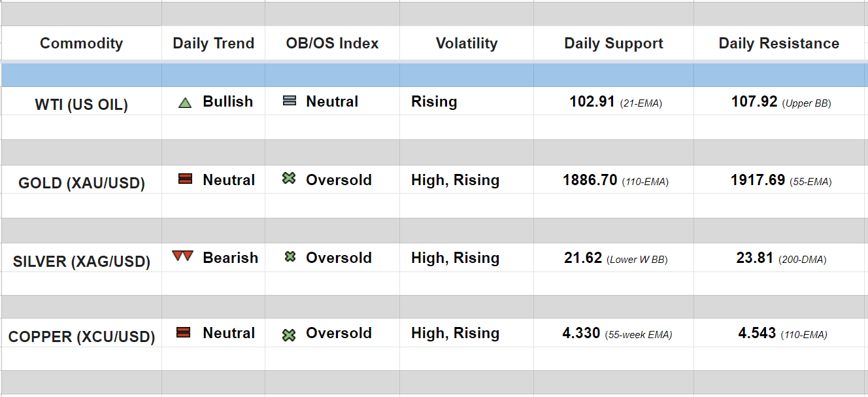This screenshot has width=868, height=397.
Task: Click the green bullish triangle icon for WTI
Action: tap(185, 103)
